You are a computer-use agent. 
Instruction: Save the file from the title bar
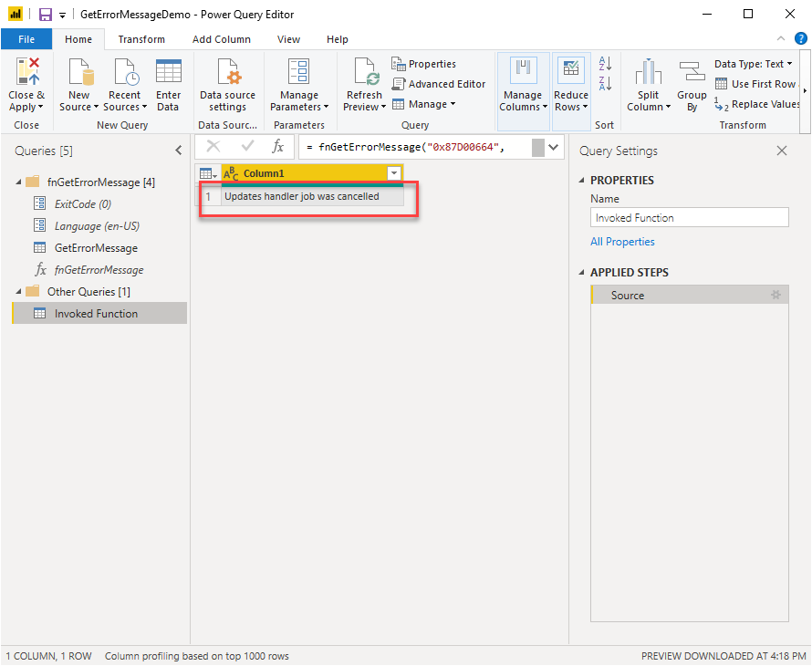46,15
